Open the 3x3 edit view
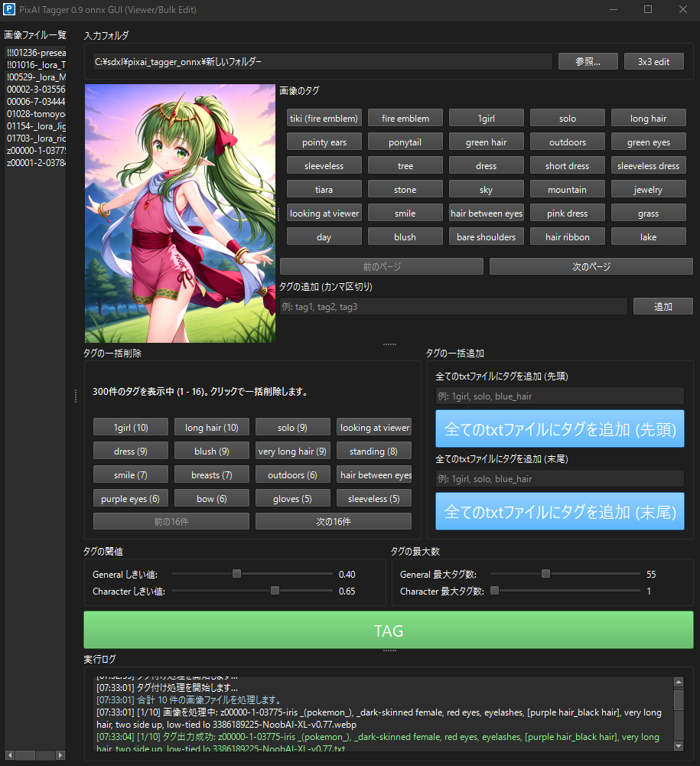Image resolution: width=700 pixels, height=766 pixels. 653,61
